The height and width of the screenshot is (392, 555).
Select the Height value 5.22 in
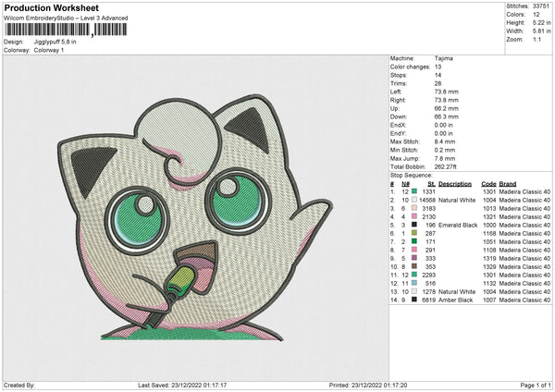[541, 22]
